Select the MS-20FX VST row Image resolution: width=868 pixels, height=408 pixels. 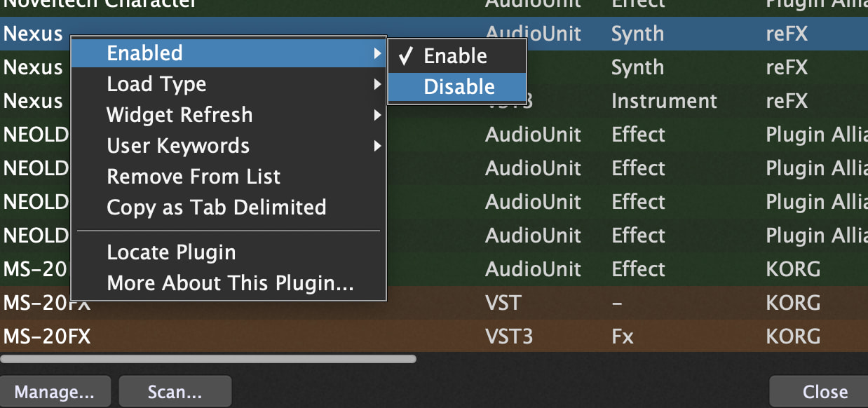pos(505,303)
